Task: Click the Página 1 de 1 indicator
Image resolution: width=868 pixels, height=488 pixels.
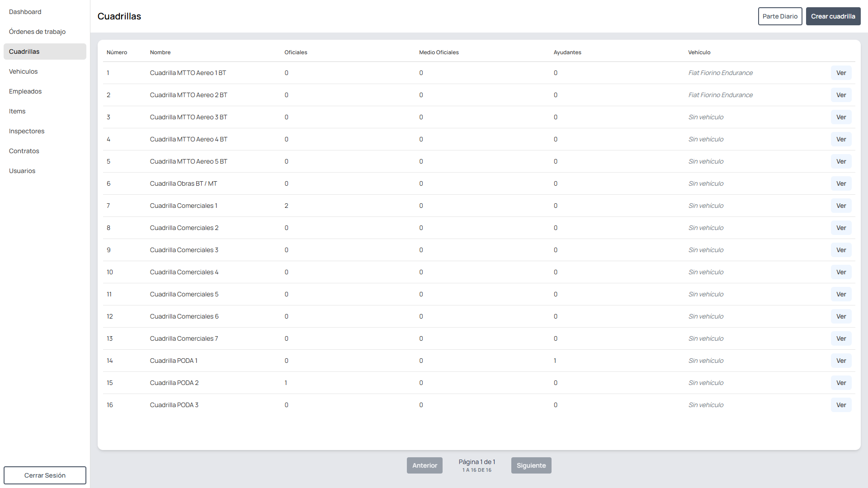Action: point(477,462)
